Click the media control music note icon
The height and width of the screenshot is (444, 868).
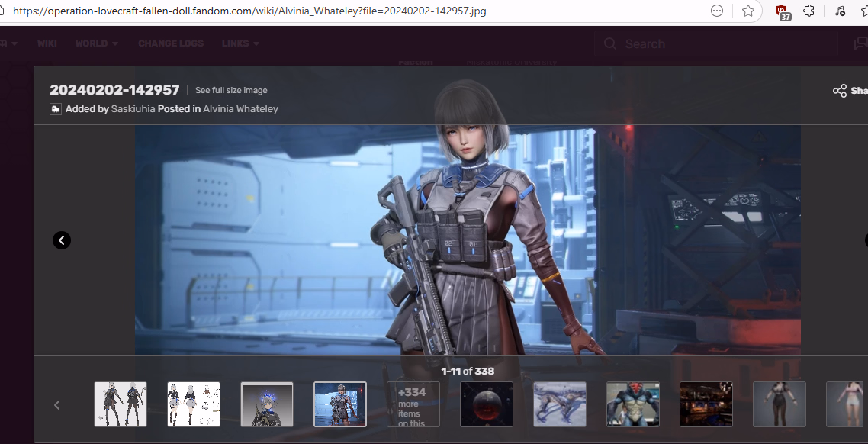[x=840, y=11]
